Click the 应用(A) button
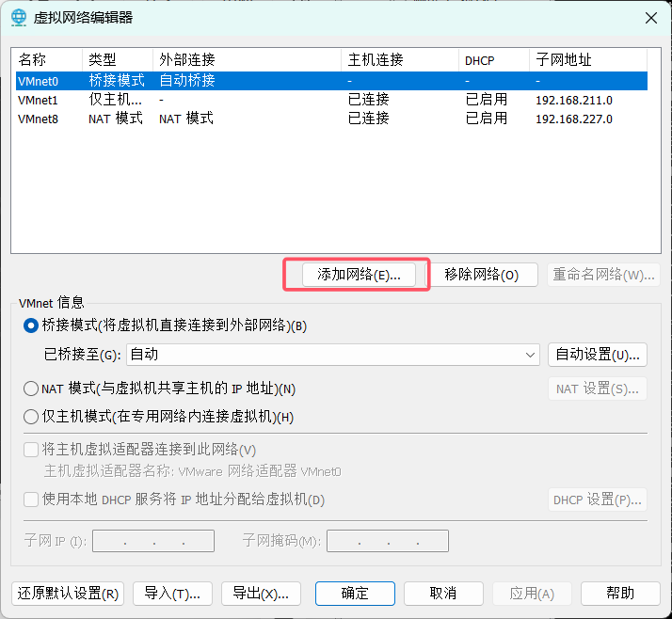 click(x=532, y=594)
